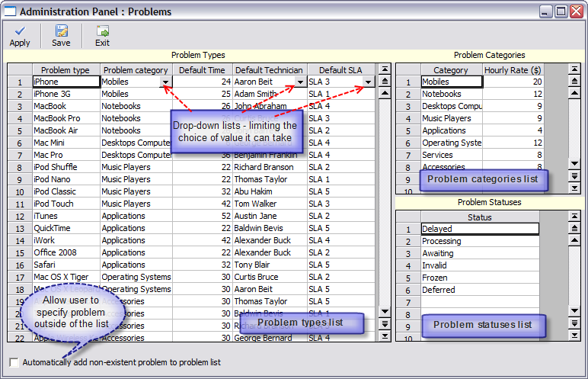Select the QuickTime problem type cell
The height and width of the screenshot is (379, 588).
pos(66,228)
